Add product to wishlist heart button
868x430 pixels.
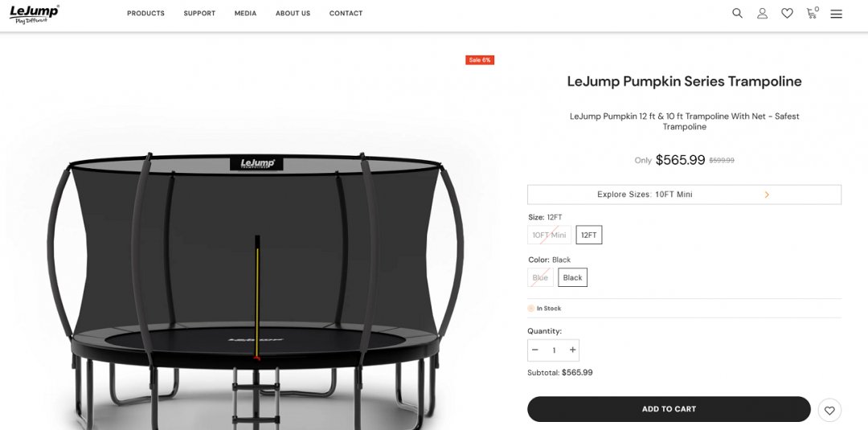829,410
